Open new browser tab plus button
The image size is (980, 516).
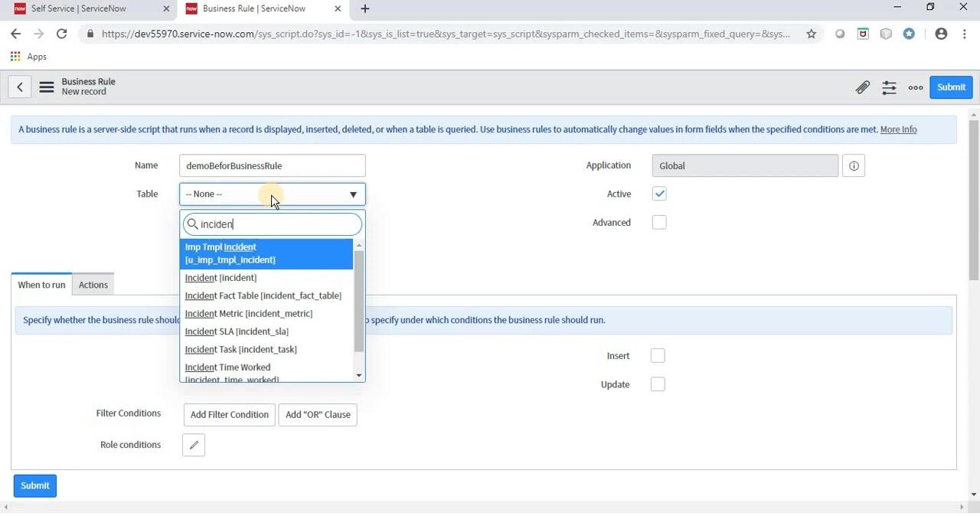point(365,8)
